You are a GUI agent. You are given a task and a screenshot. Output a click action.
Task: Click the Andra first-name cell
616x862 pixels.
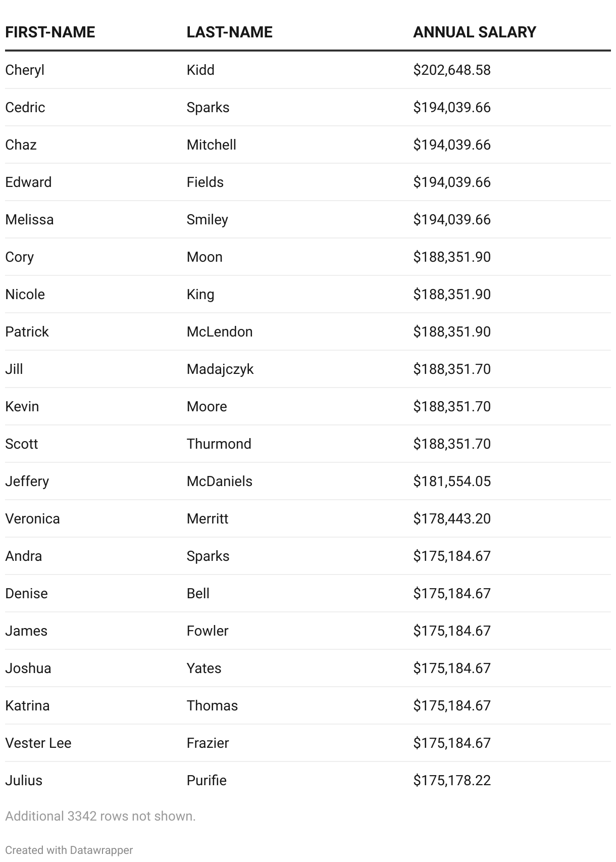click(x=24, y=556)
